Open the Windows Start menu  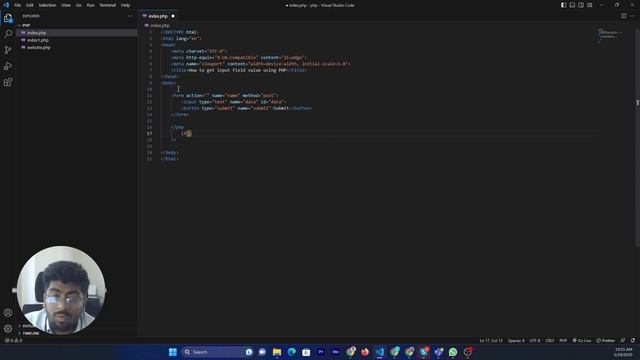(173, 352)
